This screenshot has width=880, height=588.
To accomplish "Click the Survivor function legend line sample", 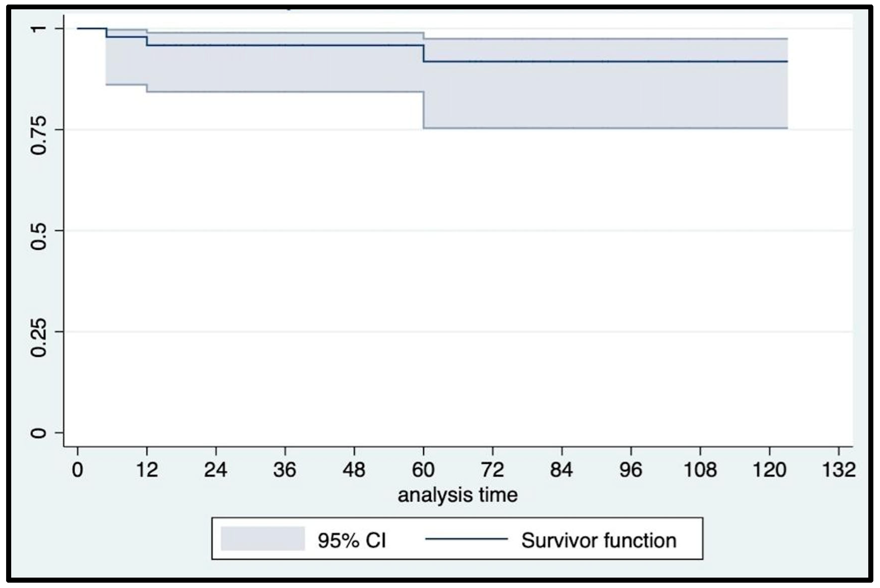I will pos(466,539).
